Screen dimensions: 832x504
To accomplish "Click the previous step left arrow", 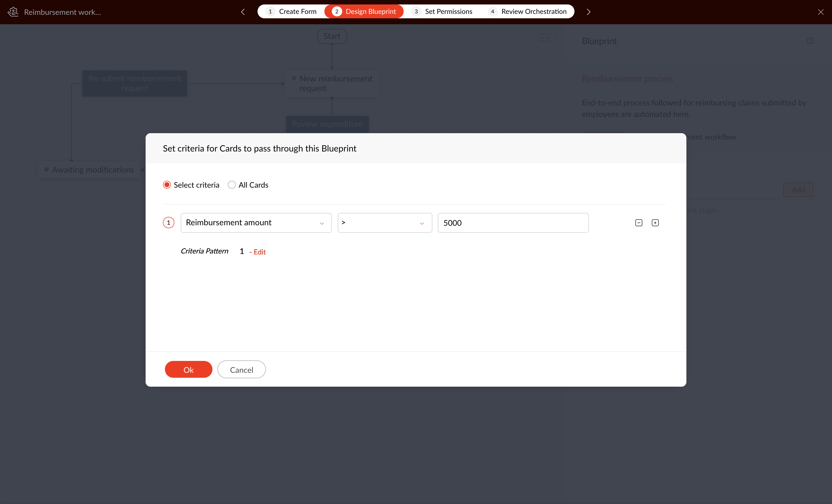I will [x=243, y=12].
